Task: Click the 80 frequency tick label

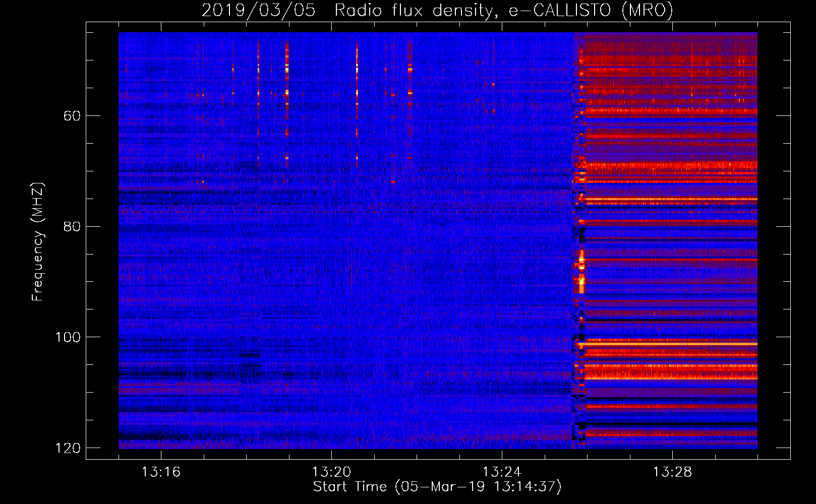Action: pyautogui.click(x=72, y=226)
